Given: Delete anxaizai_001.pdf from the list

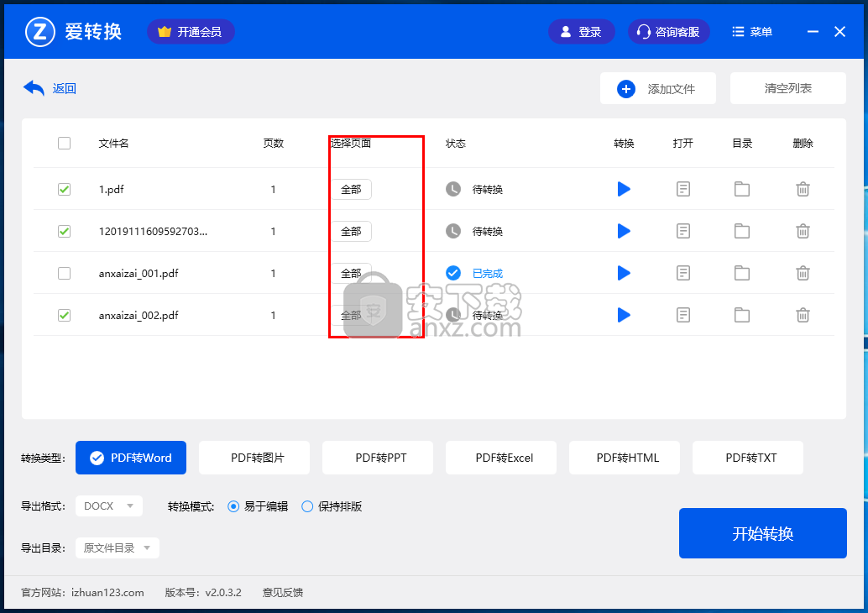Looking at the screenshot, I should 803,273.
